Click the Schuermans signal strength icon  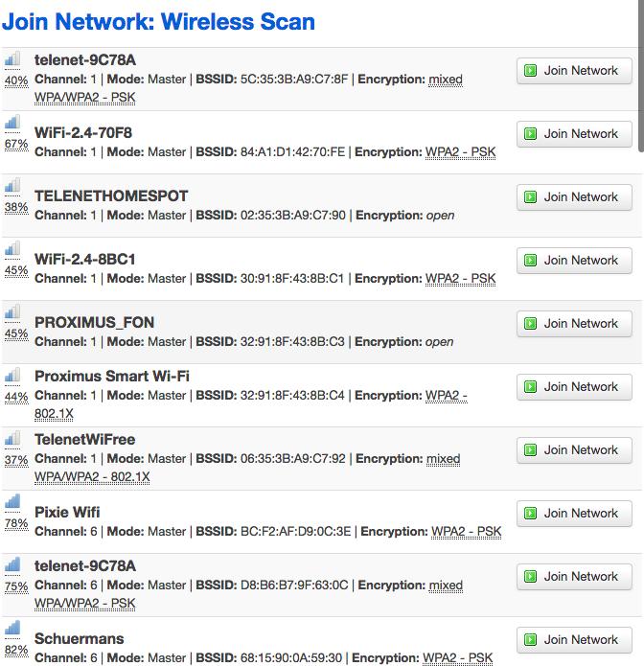point(12,629)
